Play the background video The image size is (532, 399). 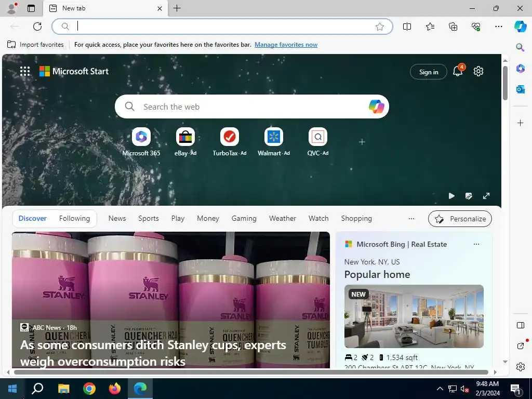[451, 196]
